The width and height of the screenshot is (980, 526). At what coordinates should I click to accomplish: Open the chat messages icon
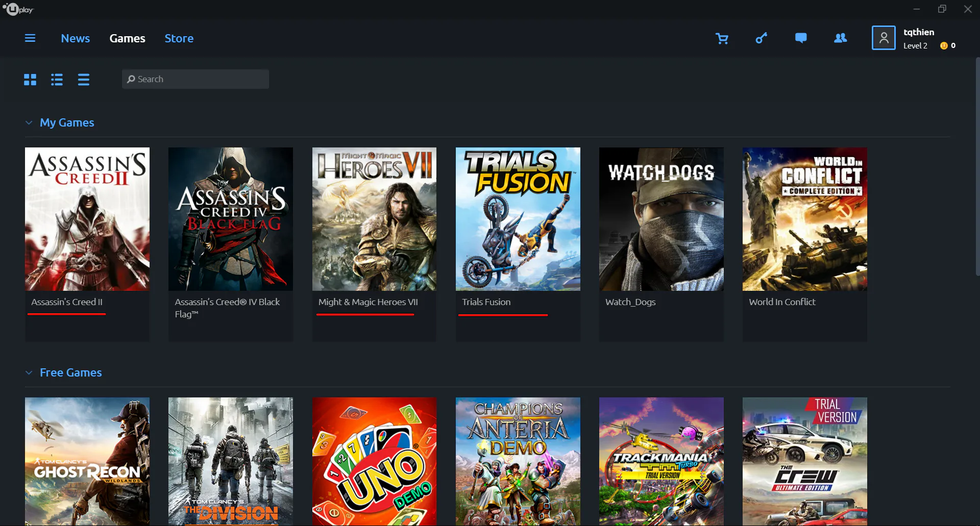tap(801, 38)
